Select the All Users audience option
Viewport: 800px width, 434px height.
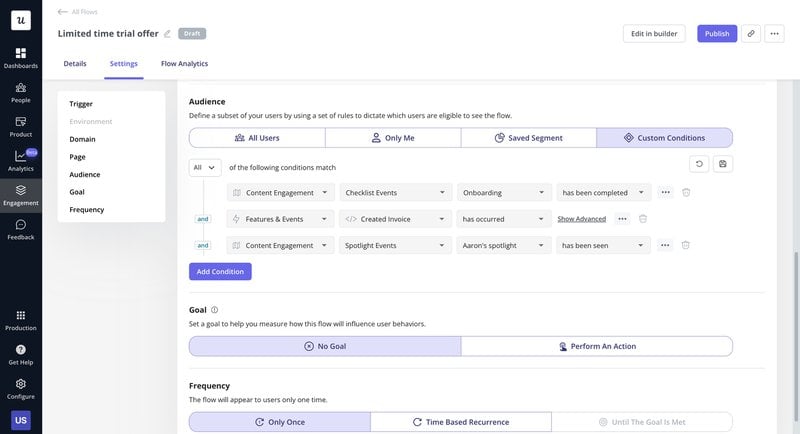pyautogui.click(x=257, y=138)
